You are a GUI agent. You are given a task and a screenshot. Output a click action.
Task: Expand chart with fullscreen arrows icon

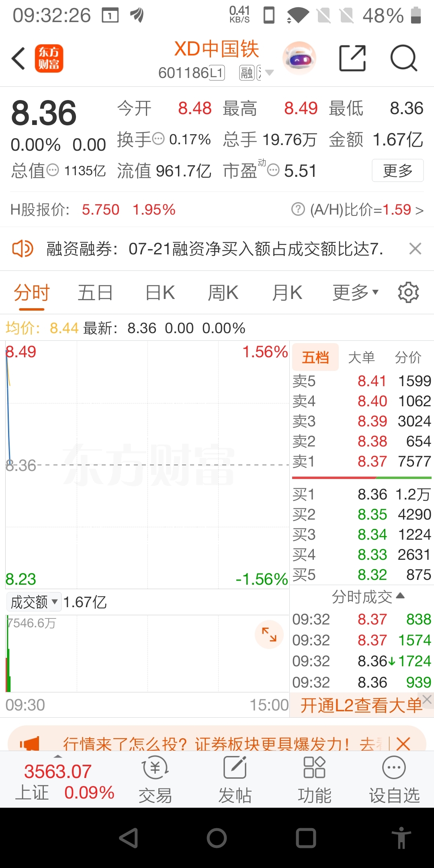tap(269, 635)
